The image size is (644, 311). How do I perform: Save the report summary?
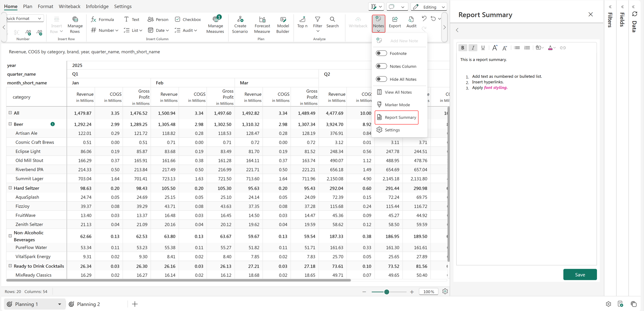click(x=580, y=275)
